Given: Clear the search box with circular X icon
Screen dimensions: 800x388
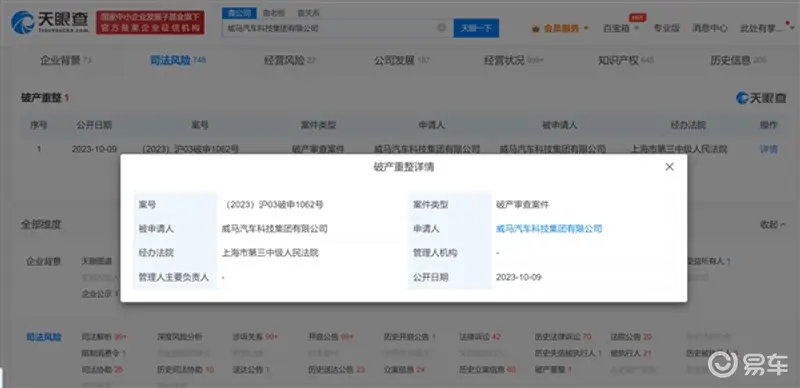Looking at the screenshot, I should (442, 28).
